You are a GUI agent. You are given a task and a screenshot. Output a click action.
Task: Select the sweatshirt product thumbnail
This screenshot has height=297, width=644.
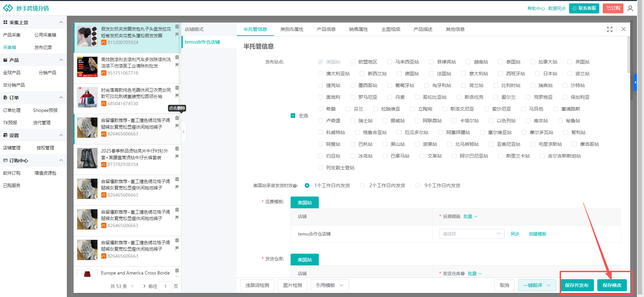[x=87, y=97]
